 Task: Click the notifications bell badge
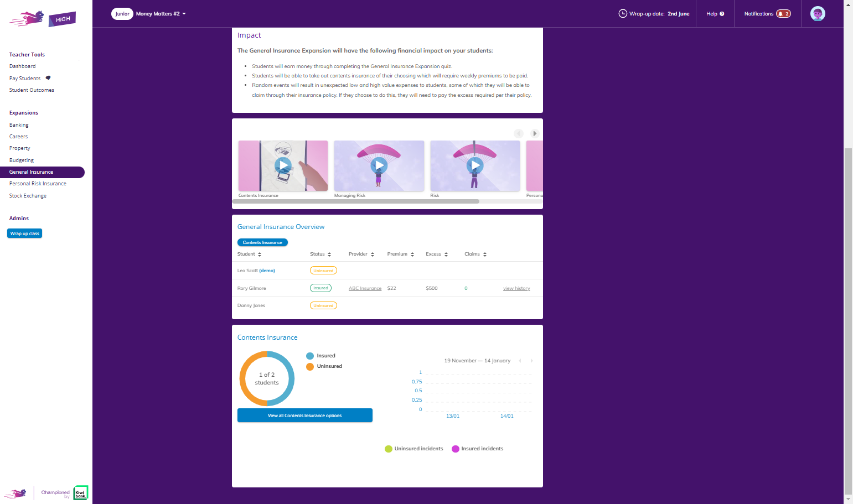pyautogui.click(x=783, y=14)
